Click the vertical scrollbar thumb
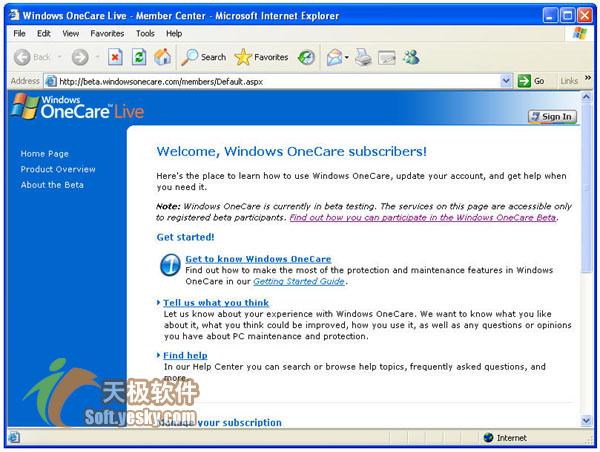This screenshot has height=452, width=600. pos(586,188)
